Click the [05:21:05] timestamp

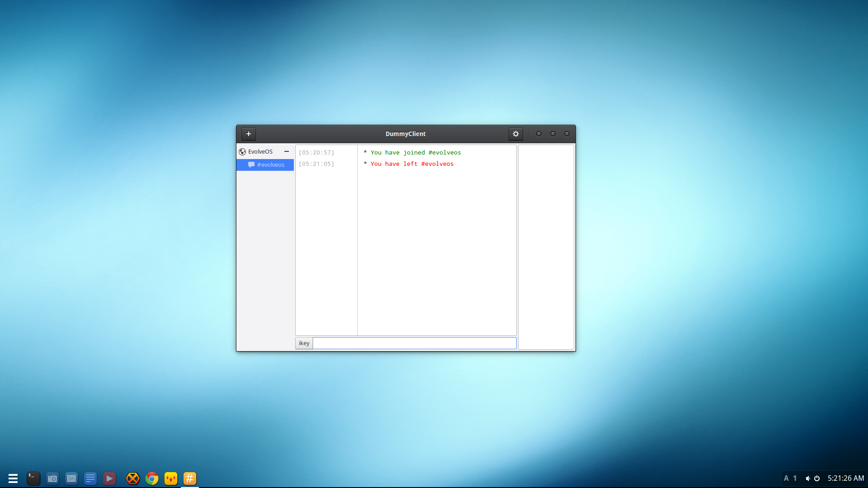(316, 164)
